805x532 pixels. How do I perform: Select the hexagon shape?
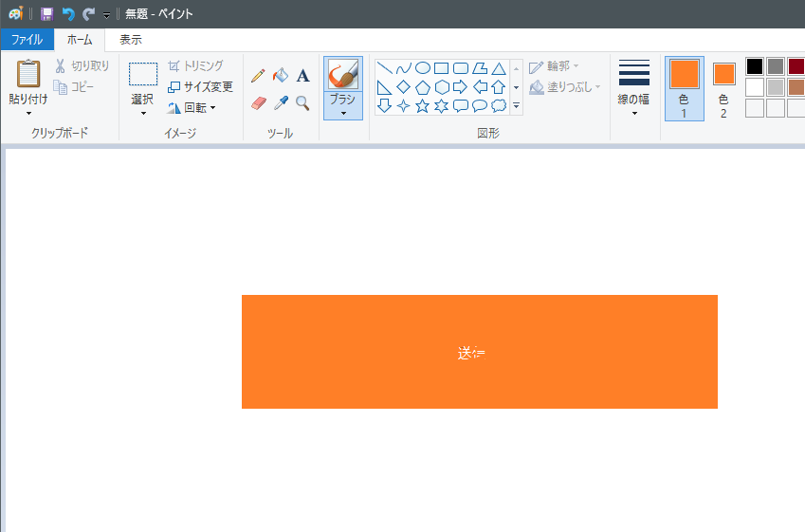442,87
